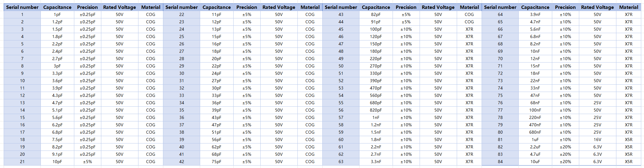The width and height of the screenshot is (644, 168).
Task: Select the 3.9nF capacitance cell
Action: (x=535, y=14)
